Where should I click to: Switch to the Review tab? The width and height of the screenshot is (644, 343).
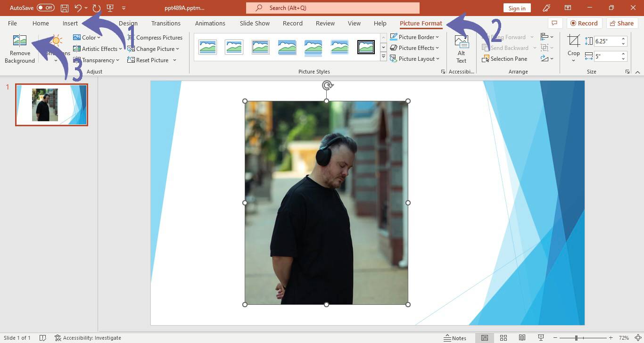point(325,23)
